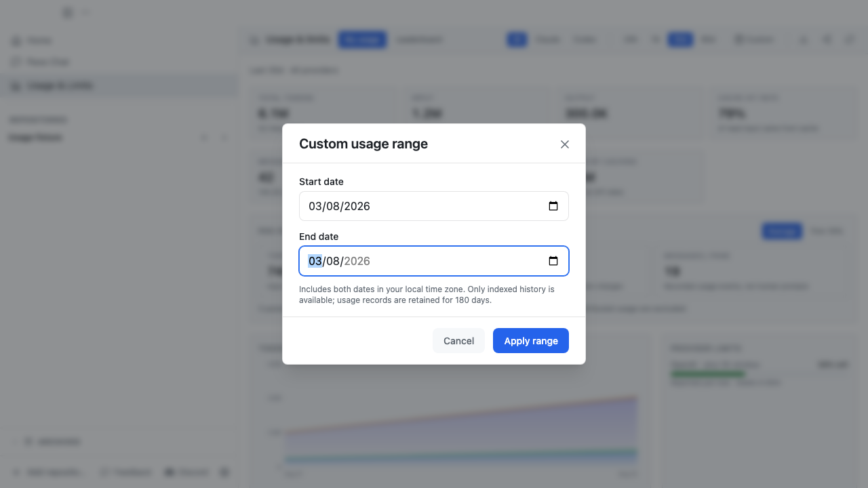This screenshot has width=868, height=488.
Task: Select the year 2026 in End date
Action: tap(357, 261)
